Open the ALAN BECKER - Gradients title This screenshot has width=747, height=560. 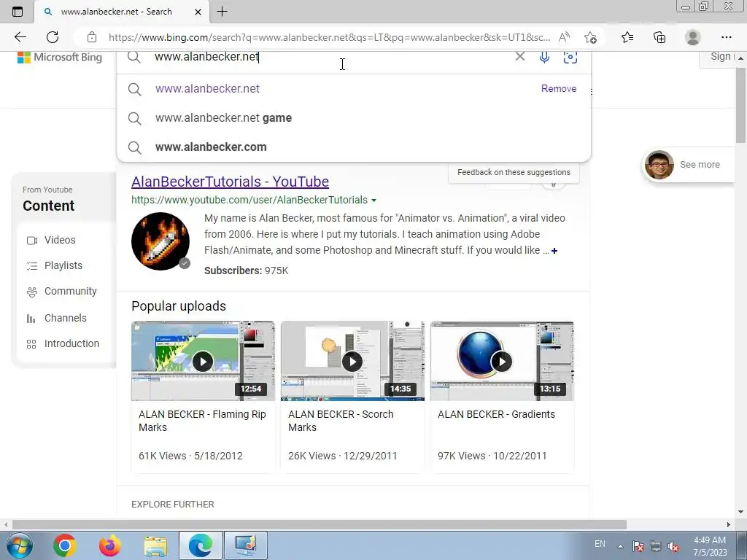(x=496, y=414)
